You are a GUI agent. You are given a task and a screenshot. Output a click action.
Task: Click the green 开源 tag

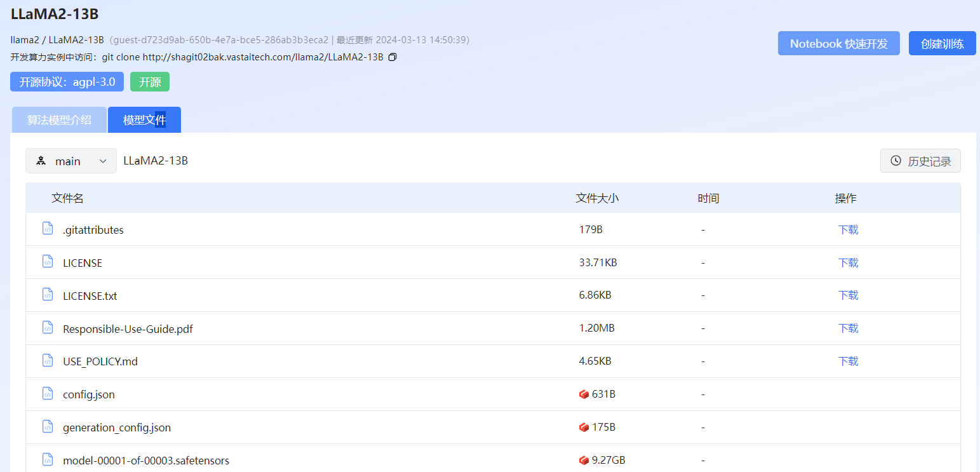coord(150,82)
